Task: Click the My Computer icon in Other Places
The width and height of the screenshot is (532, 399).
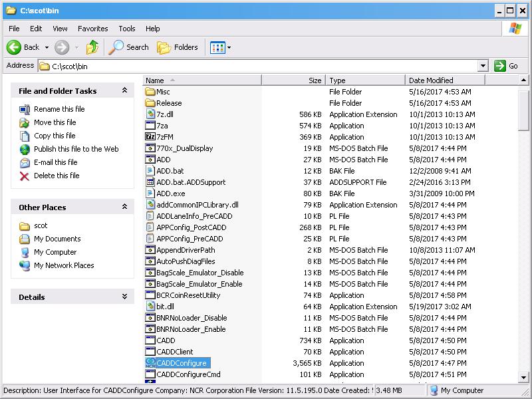Action: (x=25, y=252)
